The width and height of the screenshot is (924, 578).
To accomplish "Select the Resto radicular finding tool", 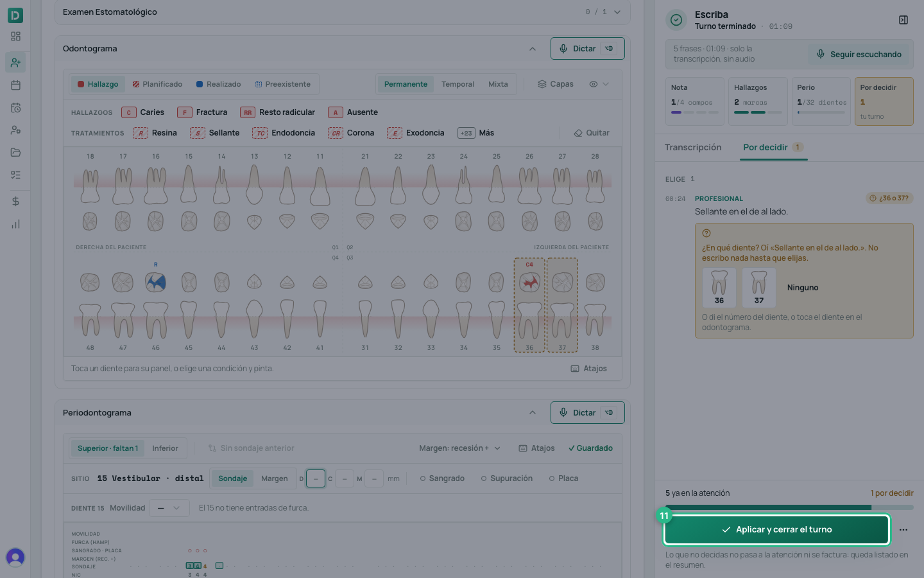I will [x=278, y=112].
